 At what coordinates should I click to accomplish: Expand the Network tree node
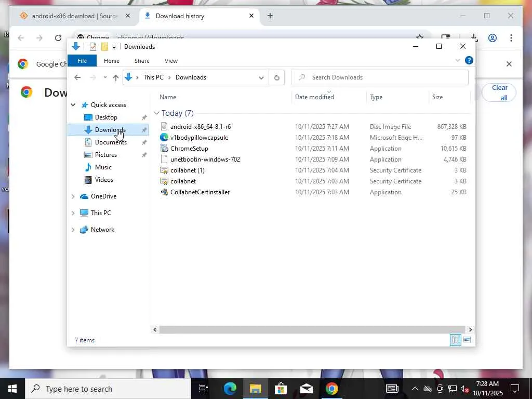tap(73, 229)
